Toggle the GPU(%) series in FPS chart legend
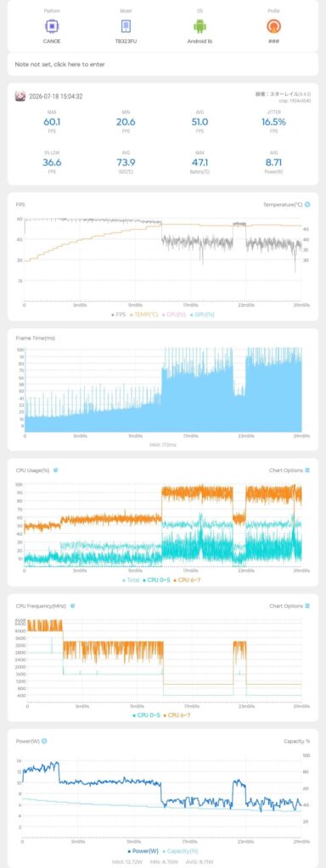Viewport: 326px width, 868px height. [201, 314]
